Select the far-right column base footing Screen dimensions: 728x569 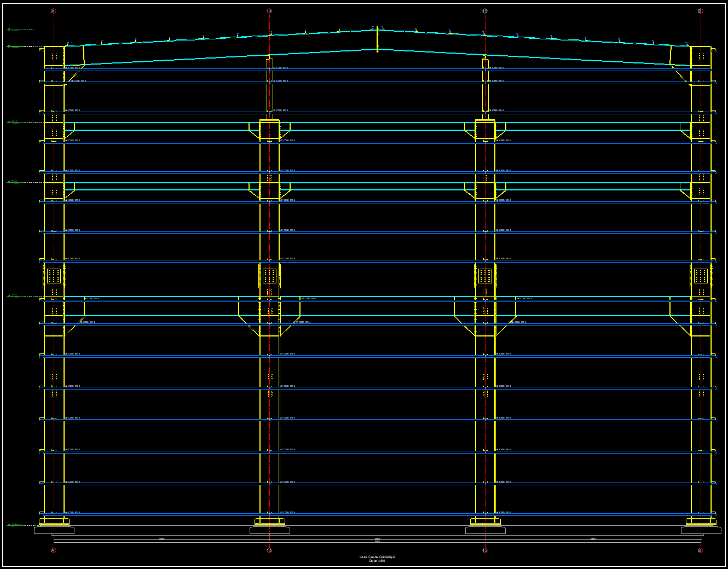click(x=701, y=530)
